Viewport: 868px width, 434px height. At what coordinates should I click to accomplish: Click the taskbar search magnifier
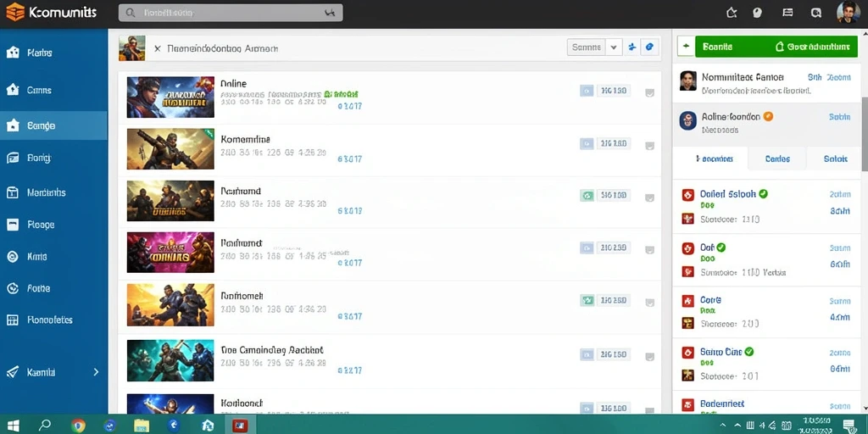coord(44,426)
